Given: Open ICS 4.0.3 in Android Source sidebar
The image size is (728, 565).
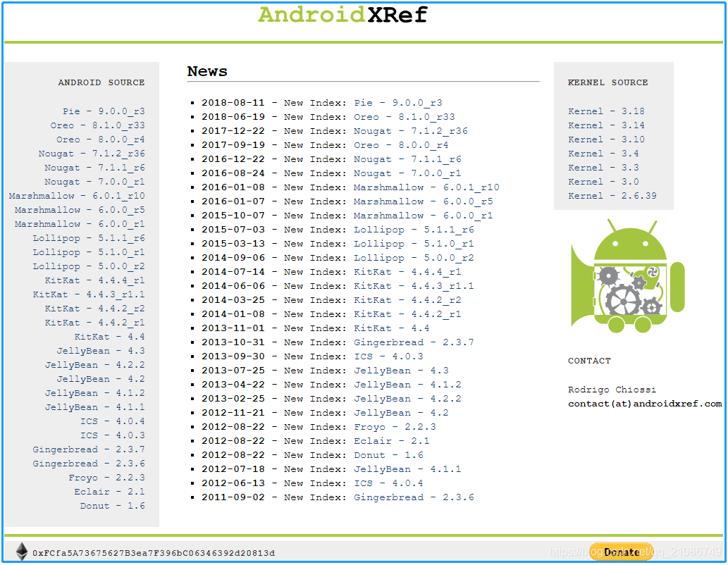Looking at the screenshot, I should [x=113, y=435].
